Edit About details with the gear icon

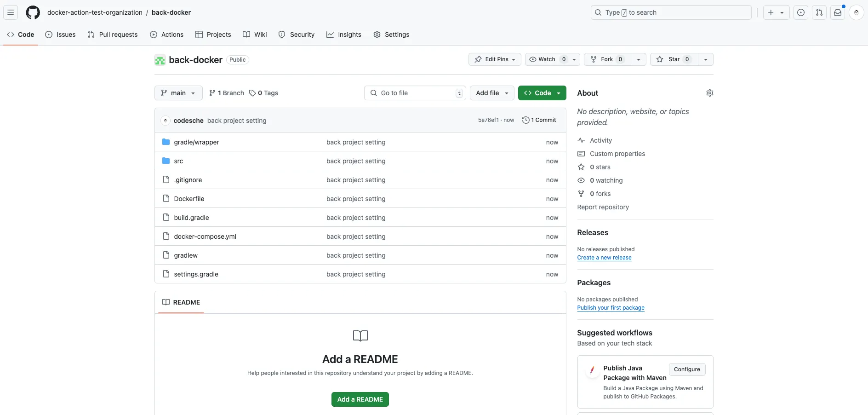709,93
